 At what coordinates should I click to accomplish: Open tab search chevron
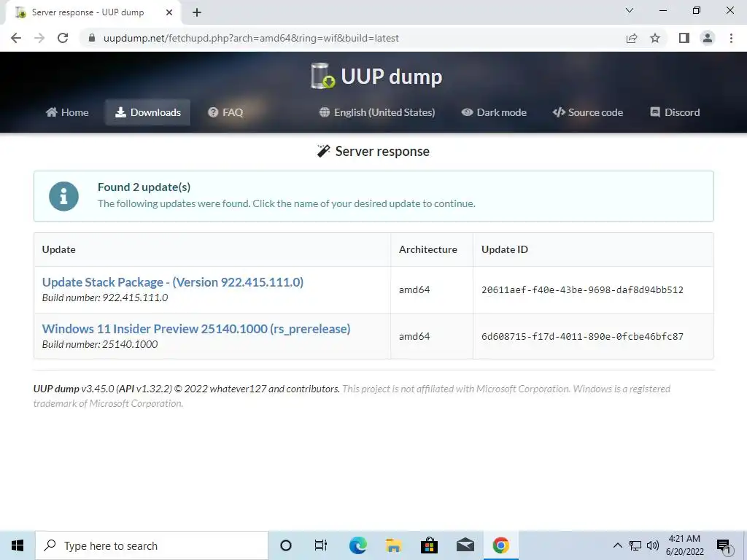(x=630, y=10)
